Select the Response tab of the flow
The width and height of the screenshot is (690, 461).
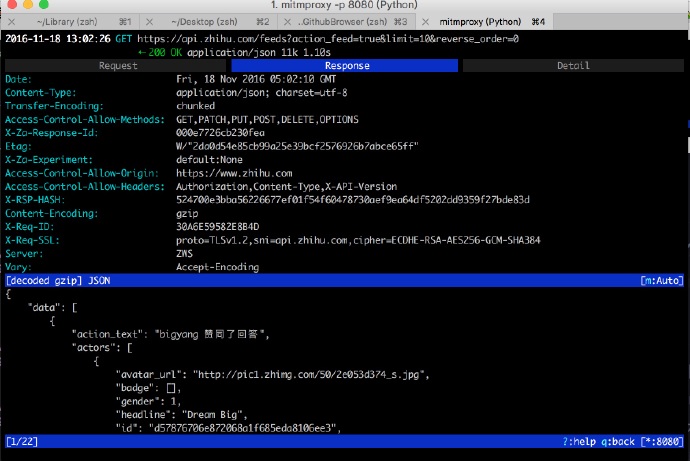click(346, 65)
